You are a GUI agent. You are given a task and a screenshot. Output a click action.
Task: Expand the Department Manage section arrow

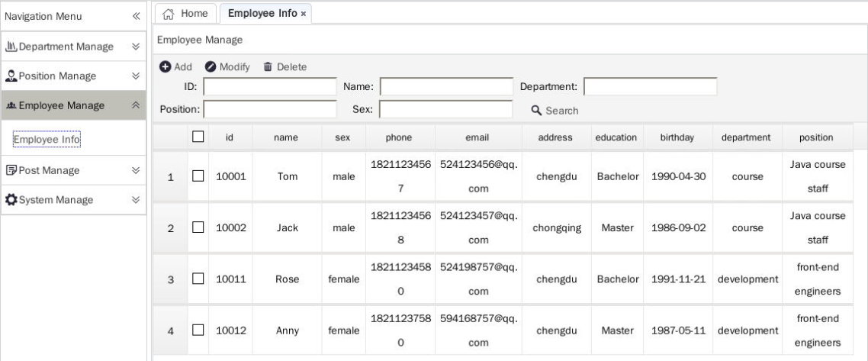coord(136,47)
